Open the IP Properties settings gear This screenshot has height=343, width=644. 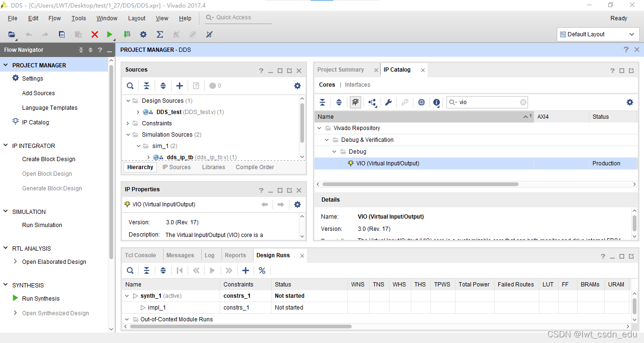(297, 204)
